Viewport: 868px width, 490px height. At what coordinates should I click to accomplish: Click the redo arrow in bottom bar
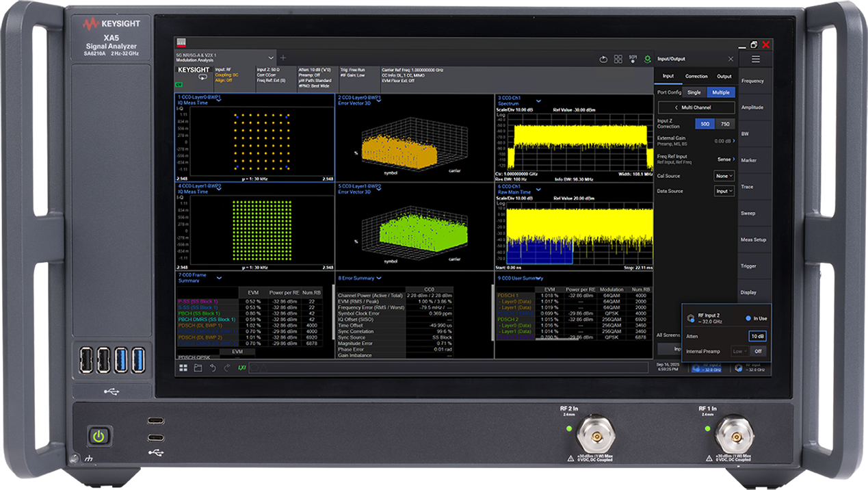click(x=226, y=368)
